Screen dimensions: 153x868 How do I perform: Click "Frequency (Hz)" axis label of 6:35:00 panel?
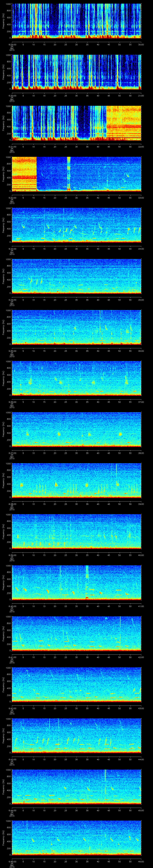coord(3,327)
